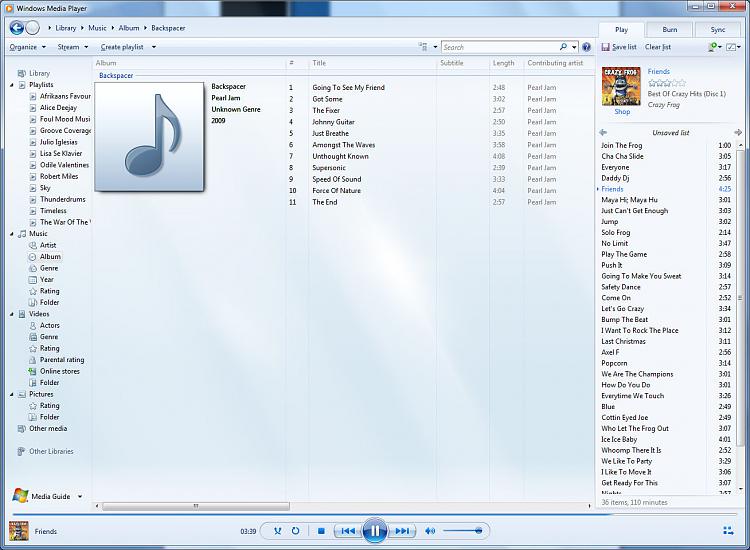The image size is (750, 550).
Task: Click the Album breadcrumb
Action: coord(129,28)
